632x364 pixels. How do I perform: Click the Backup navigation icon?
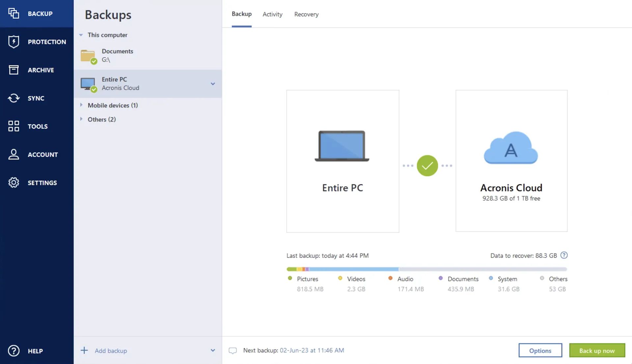click(13, 13)
